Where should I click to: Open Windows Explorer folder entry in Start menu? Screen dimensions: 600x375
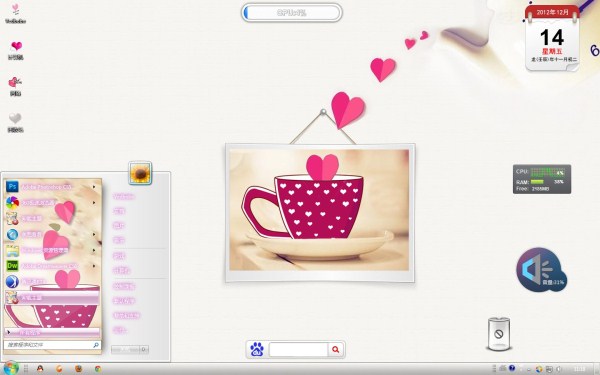(x=52, y=250)
